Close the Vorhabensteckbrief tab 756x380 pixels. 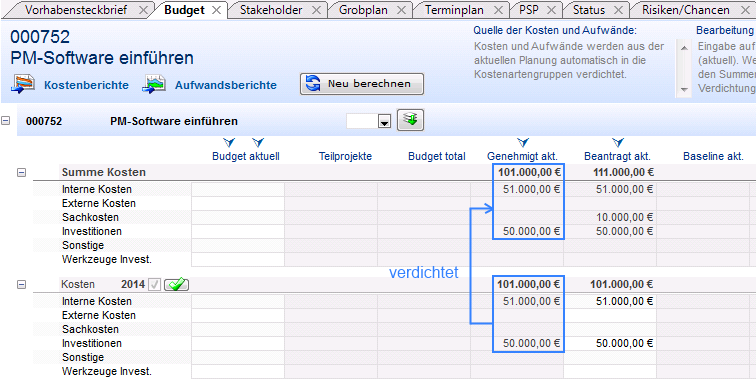pyautogui.click(x=143, y=10)
